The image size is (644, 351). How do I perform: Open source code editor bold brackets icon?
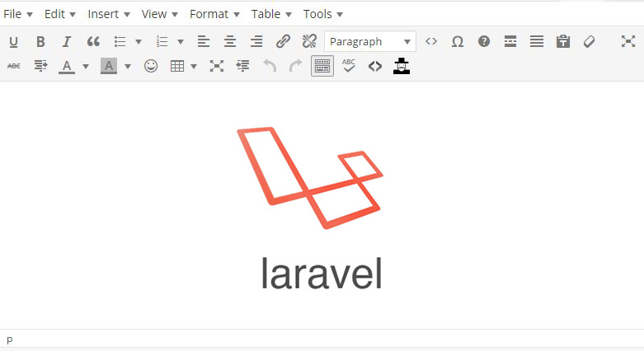pos(375,66)
